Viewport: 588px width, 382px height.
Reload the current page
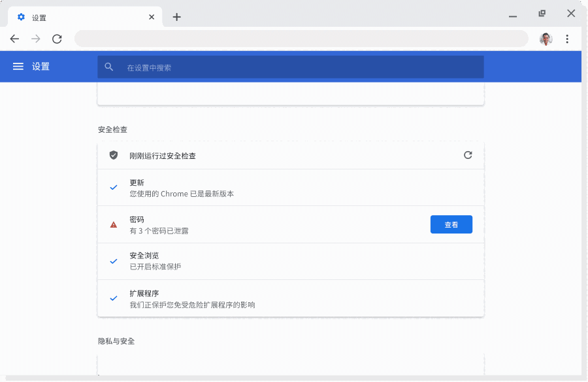coord(57,39)
